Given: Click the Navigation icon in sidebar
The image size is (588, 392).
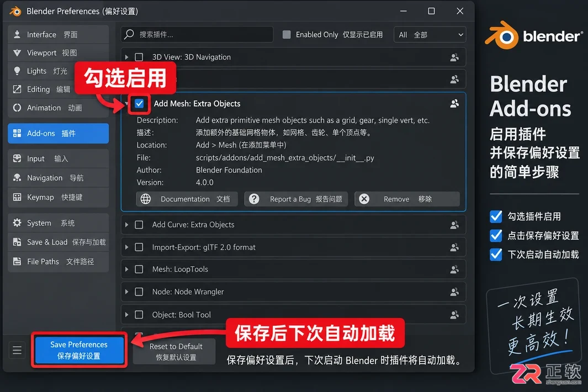Looking at the screenshot, I should click(x=17, y=177).
